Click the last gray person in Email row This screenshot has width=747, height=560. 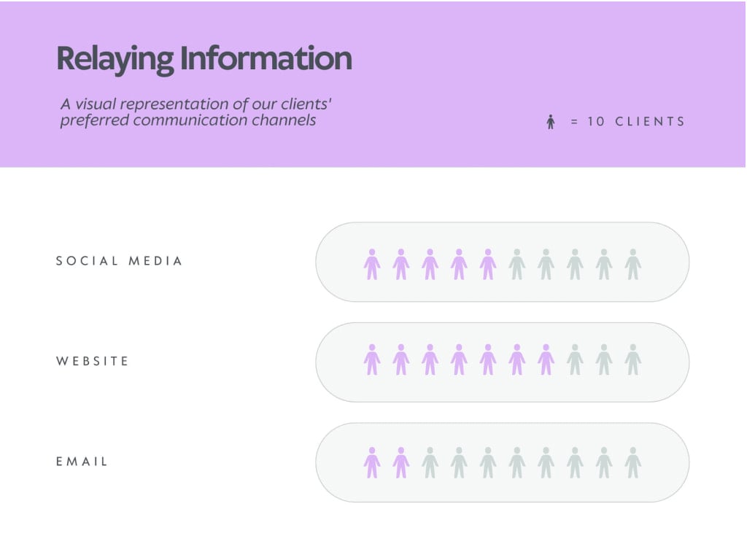(633, 462)
